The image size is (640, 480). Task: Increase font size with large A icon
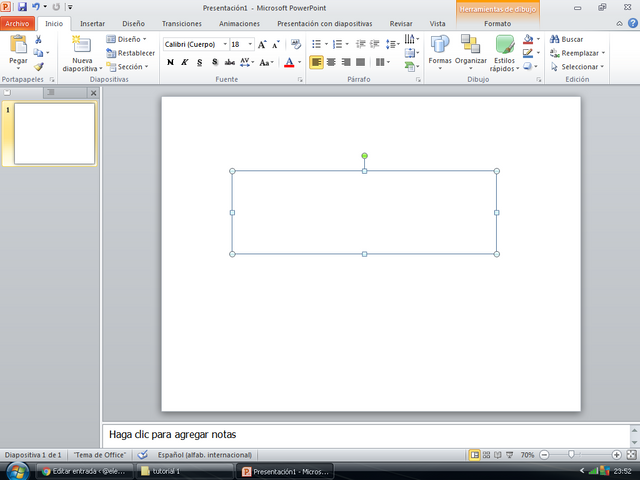(x=262, y=44)
